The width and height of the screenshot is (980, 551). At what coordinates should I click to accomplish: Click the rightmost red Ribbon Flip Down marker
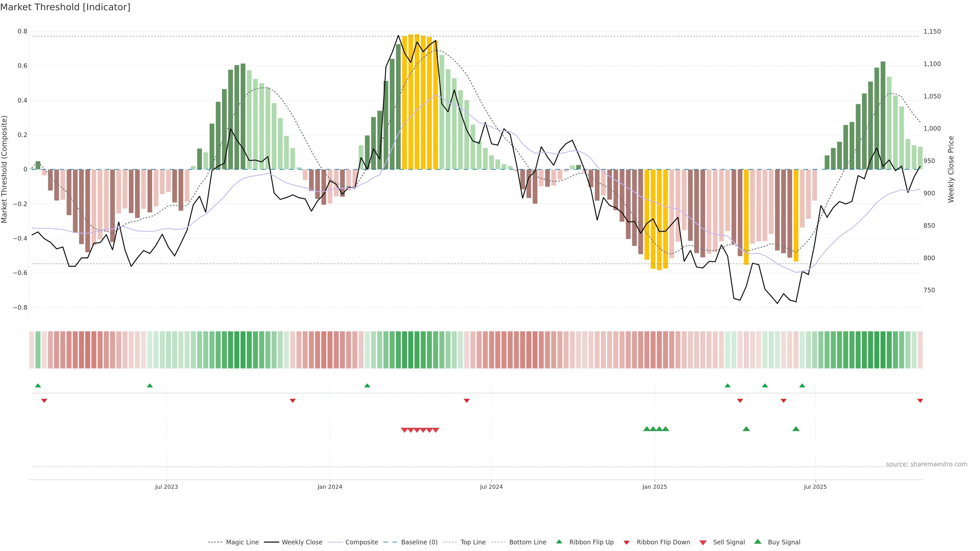(x=920, y=401)
